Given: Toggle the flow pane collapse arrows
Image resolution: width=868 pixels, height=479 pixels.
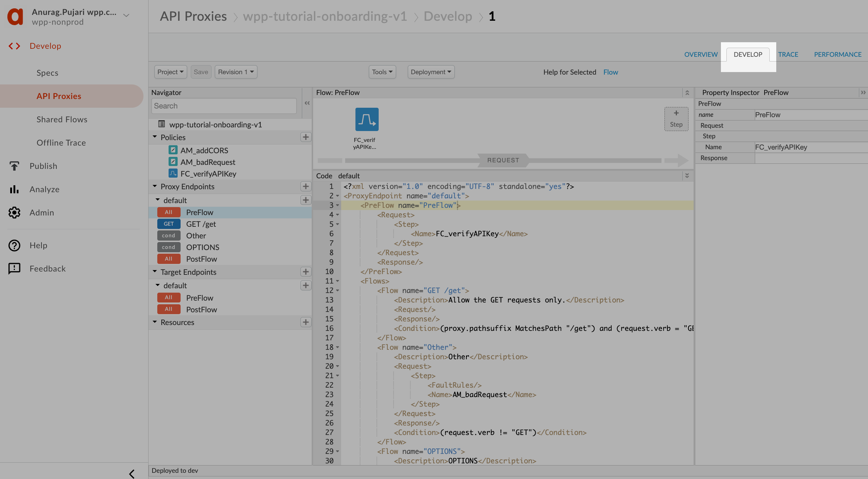Looking at the screenshot, I should click(x=687, y=93).
